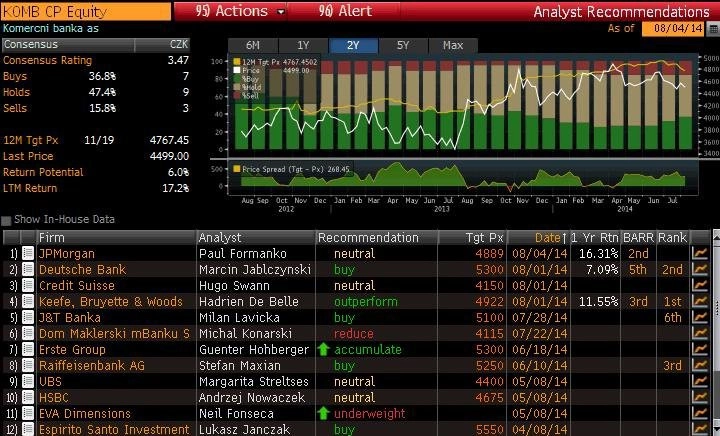Open the EVA Dimensions document icon
720x436 pixels.
(x=28, y=414)
